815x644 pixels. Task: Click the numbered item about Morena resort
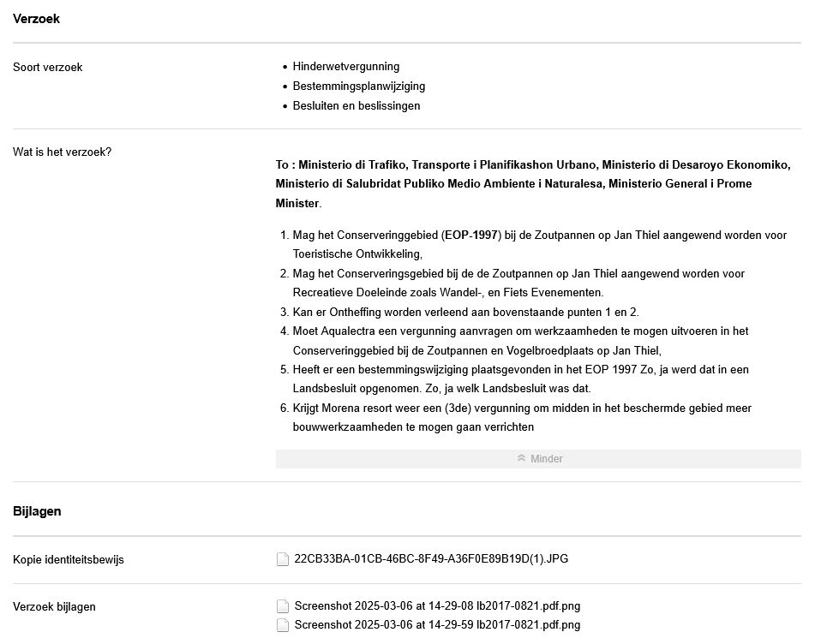(522, 418)
